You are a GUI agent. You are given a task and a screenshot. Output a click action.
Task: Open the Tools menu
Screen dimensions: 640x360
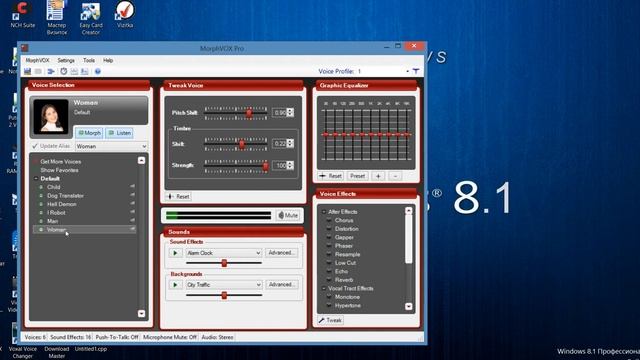[x=89, y=60]
